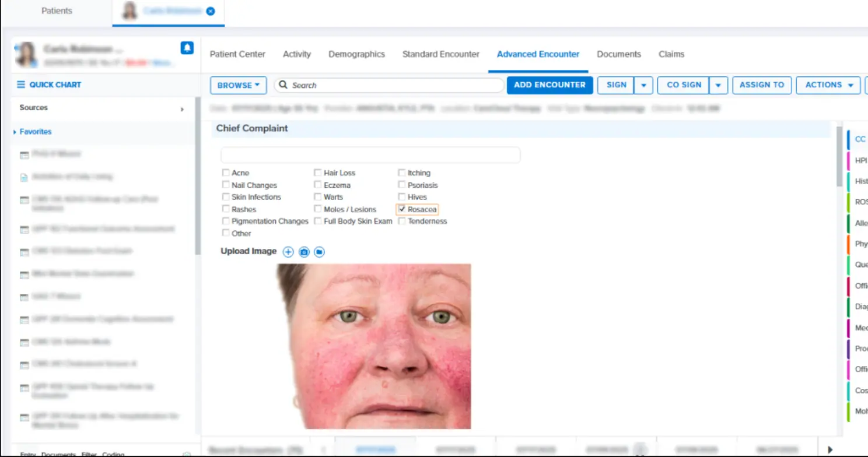Click the ADD ENCOUNTER button
Viewport: 868px width, 457px height.
549,85
